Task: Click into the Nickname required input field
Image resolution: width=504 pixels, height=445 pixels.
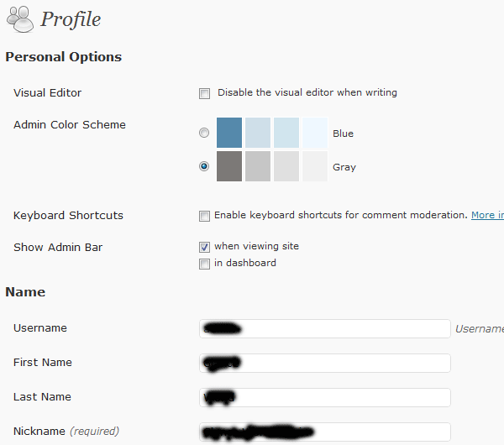Action: (x=324, y=432)
